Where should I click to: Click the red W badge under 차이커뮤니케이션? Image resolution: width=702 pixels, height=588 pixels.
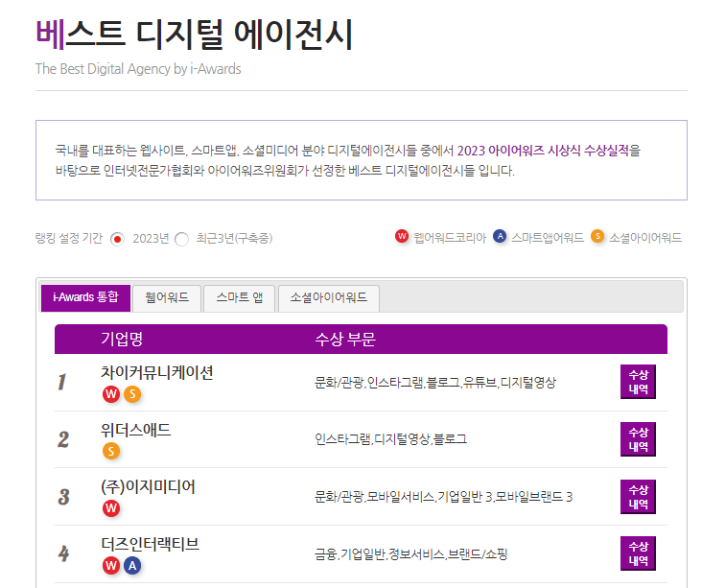111,394
